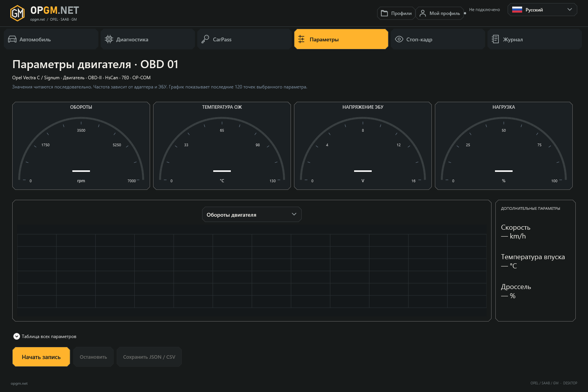This screenshot has height=392, width=588.
Task: Click the OPGM.NET header title
Action: pos(55,10)
